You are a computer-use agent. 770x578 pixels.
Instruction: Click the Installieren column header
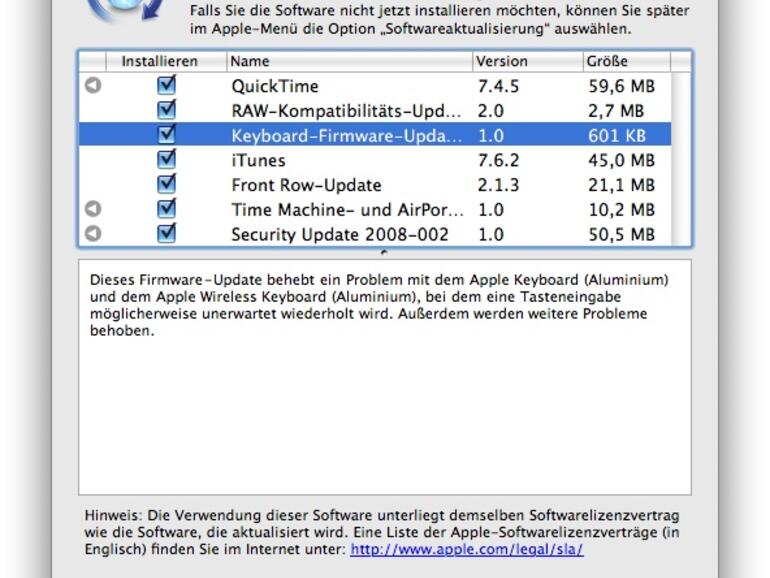[x=160, y=61]
